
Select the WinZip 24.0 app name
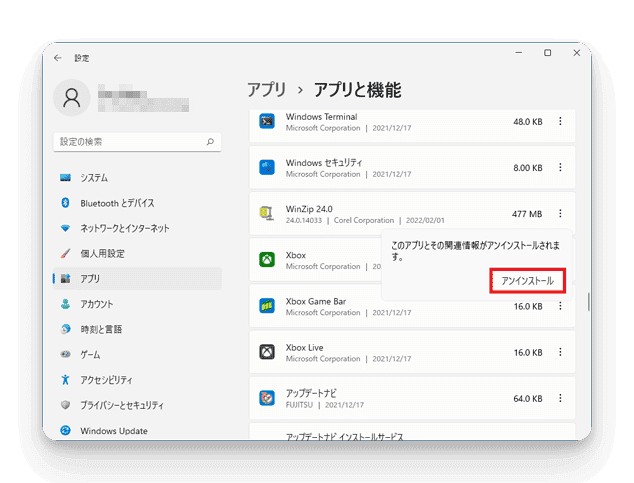tap(309, 209)
